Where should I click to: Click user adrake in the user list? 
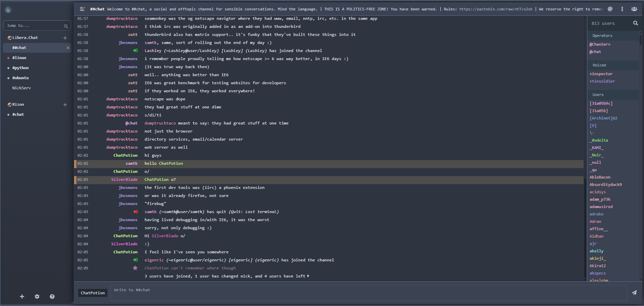click(x=596, y=214)
